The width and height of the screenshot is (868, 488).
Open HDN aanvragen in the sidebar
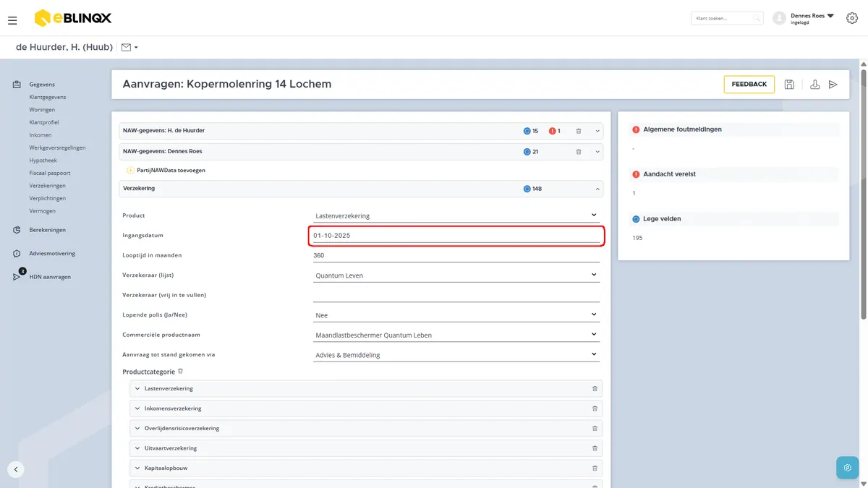(x=50, y=277)
